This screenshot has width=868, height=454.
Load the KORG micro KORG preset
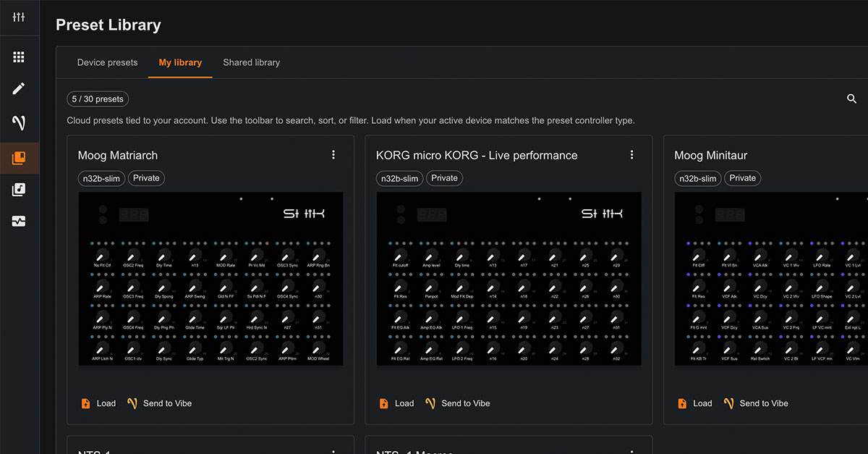pos(396,403)
